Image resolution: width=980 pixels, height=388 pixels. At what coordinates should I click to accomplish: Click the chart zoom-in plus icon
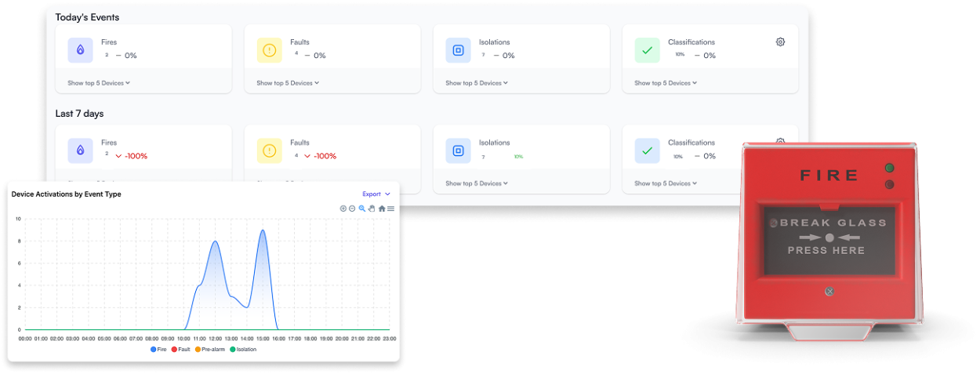pos(343,209)
